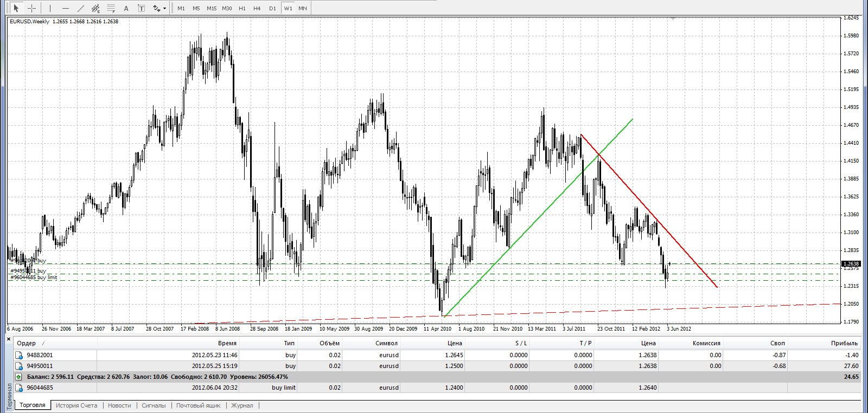Viewport: 868px width, 413px height.
Task: Switch to the Журнал tab
Action: tap(242, 405)
